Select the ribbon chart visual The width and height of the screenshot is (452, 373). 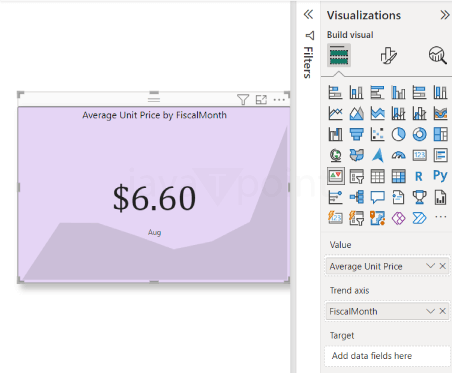pos(440,113)
